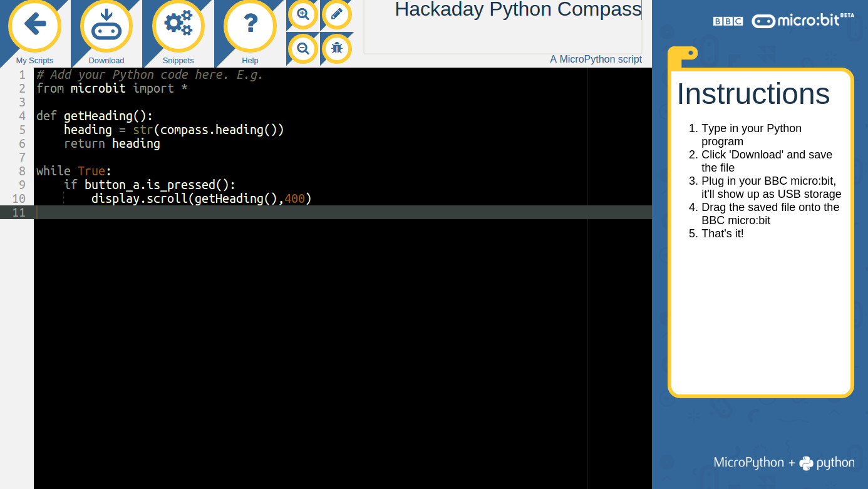Click line number 4 in gutter
The image size is (868, 489).
(x=22, y=116)
